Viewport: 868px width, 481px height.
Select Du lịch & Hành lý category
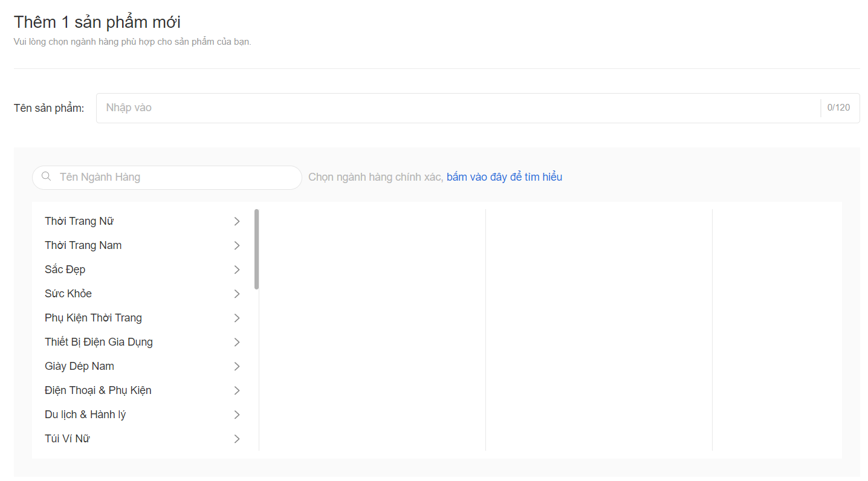click(85, 415)
